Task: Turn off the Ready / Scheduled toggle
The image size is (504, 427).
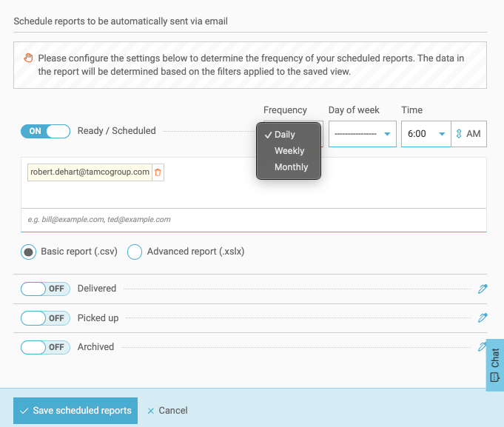Action: [x=45, y=131]
